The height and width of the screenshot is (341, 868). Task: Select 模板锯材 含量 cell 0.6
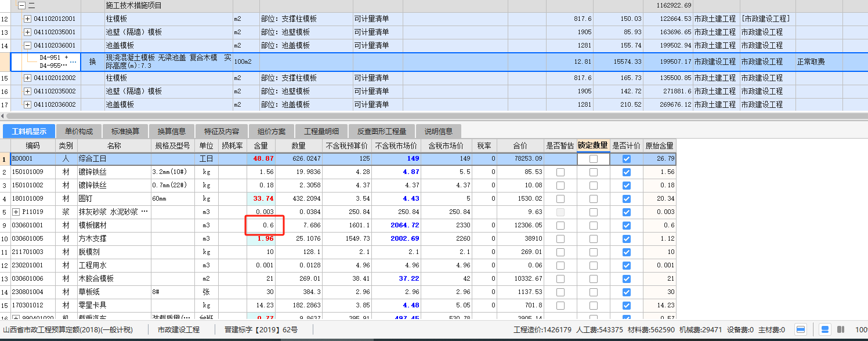pyautogui.click(x=261, y=225)
